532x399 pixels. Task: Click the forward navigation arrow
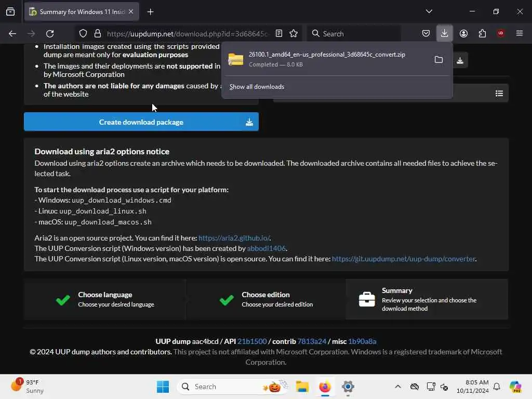31,34
